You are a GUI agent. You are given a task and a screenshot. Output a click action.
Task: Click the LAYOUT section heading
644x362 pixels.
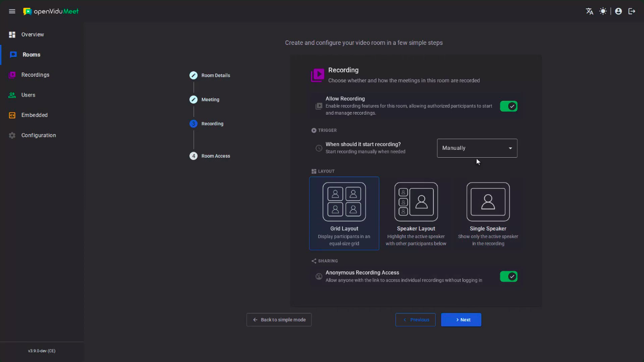(x=326, y=171)
